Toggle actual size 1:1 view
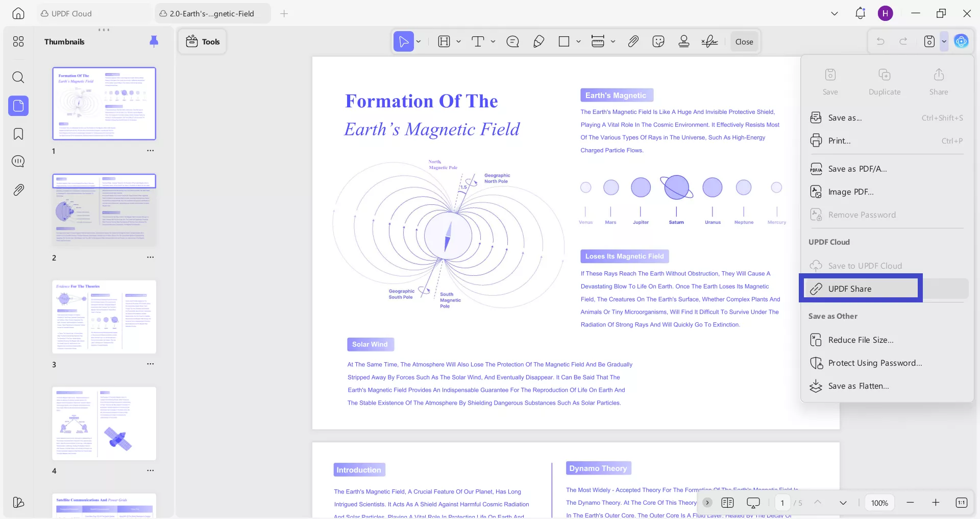The image size is (980, 519). (x=961, y=503)
